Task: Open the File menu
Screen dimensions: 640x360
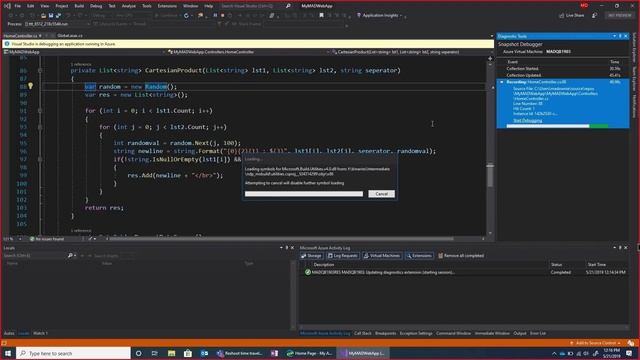Action: tap(18, 6)
